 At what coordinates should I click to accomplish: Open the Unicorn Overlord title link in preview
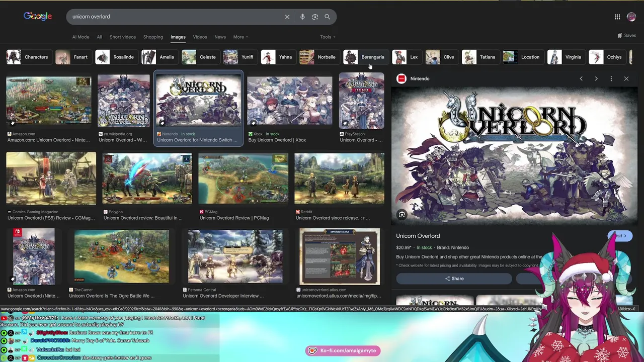[418, 236]
